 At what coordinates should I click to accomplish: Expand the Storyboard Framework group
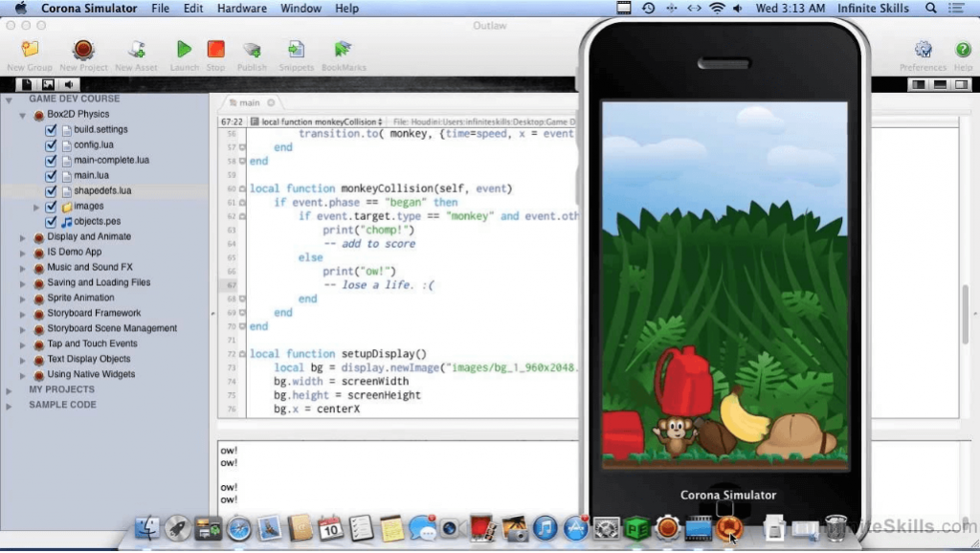[x=23, y=314]
